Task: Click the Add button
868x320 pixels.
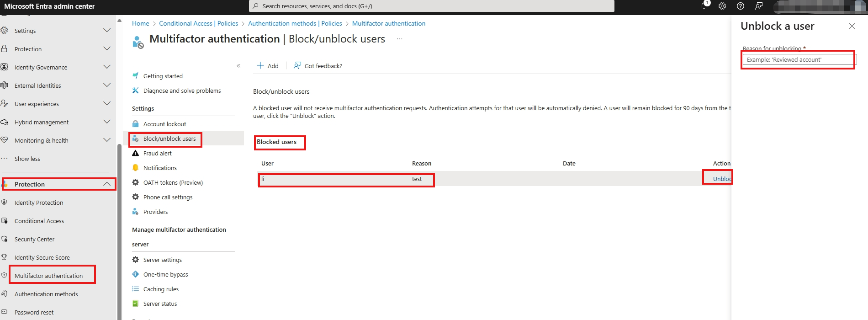Action: pyautogui.click(x=268, y=66)
